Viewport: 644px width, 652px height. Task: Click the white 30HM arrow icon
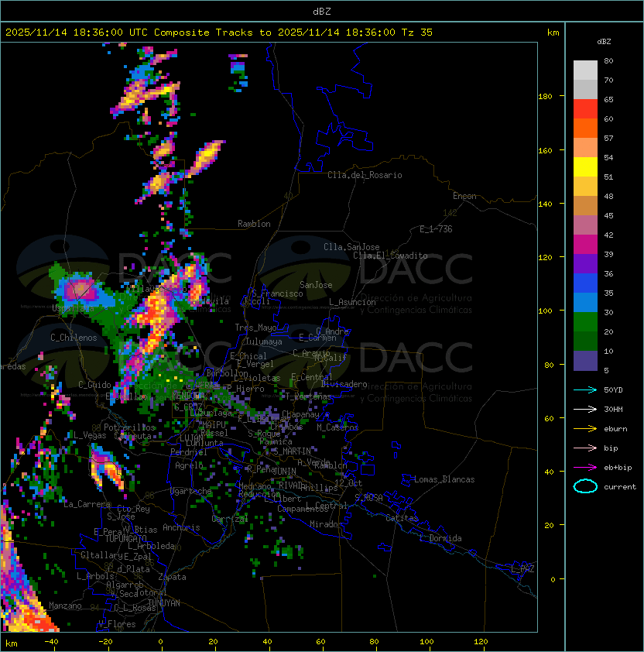[585, 410]
